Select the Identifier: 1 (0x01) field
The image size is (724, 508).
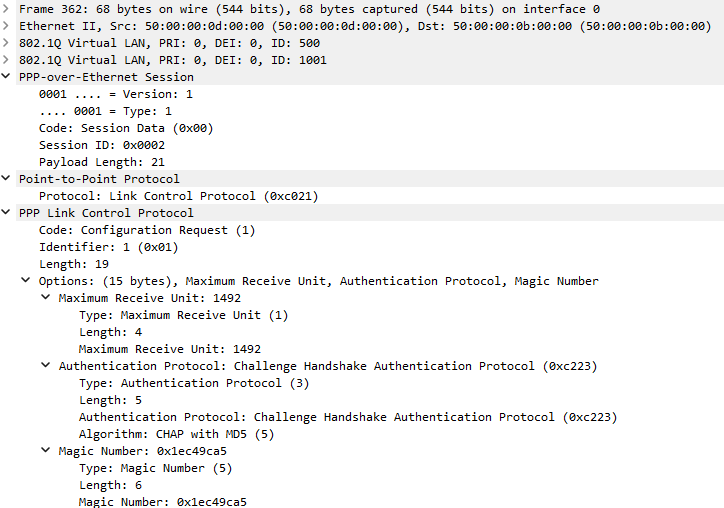click(109, 247)
